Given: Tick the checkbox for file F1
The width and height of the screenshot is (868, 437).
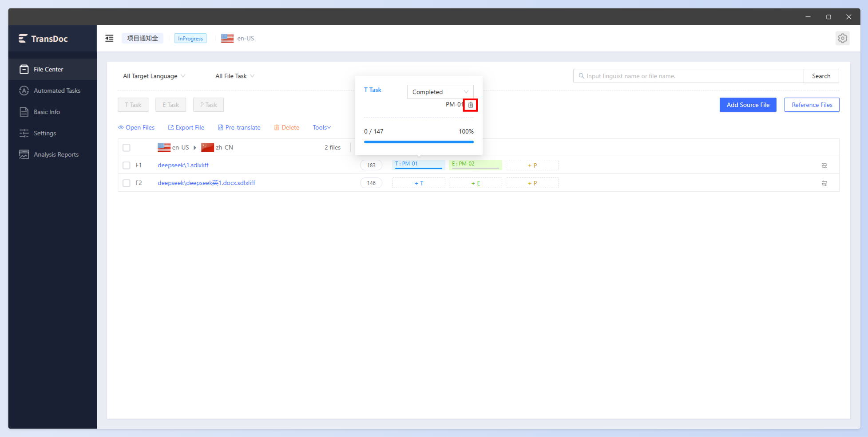Looking at the screenshot, I should coord(127,165).
